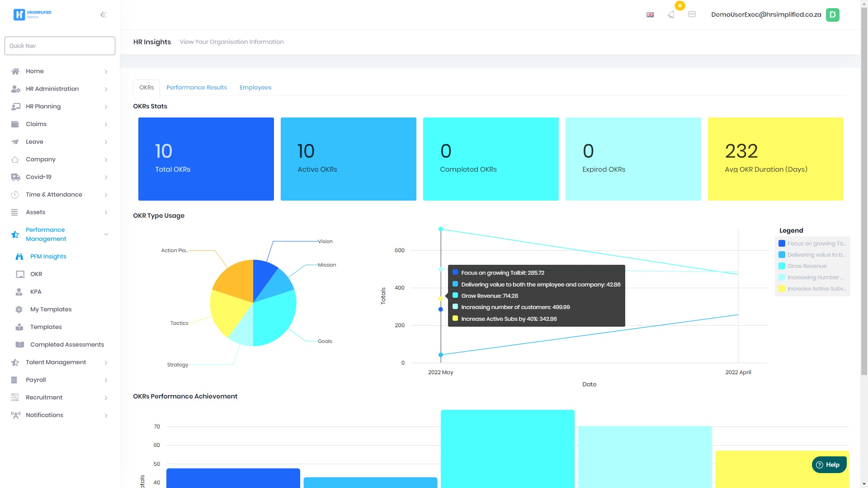Click the Completed Assessments book icon

pyautogui.click(x=20, y=344)
